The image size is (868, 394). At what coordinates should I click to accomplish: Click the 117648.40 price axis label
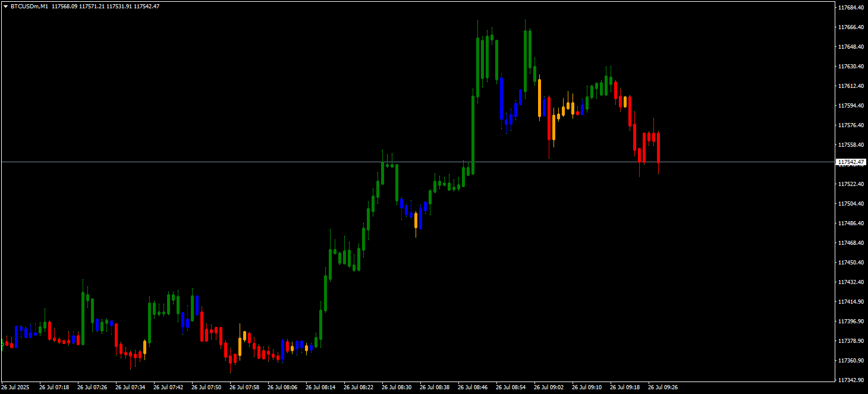tap(851, 47)
